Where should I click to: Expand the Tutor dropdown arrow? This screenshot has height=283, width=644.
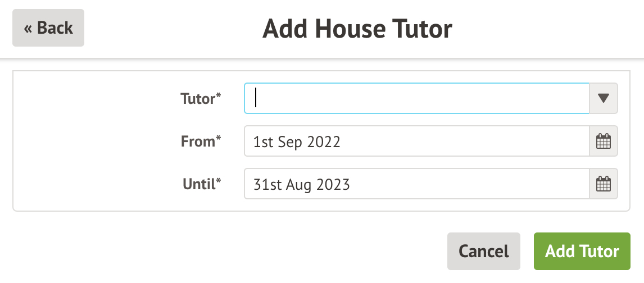(x=604, y=98)
